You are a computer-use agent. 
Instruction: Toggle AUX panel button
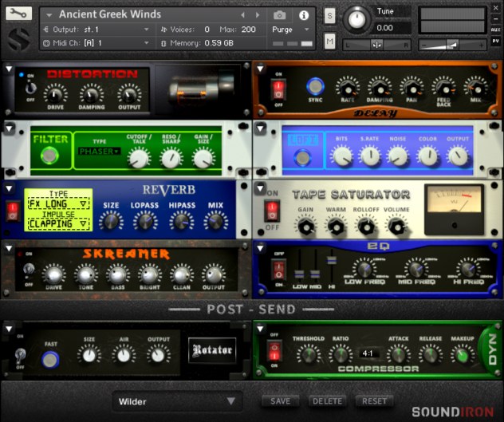click(x=495, y=30)
